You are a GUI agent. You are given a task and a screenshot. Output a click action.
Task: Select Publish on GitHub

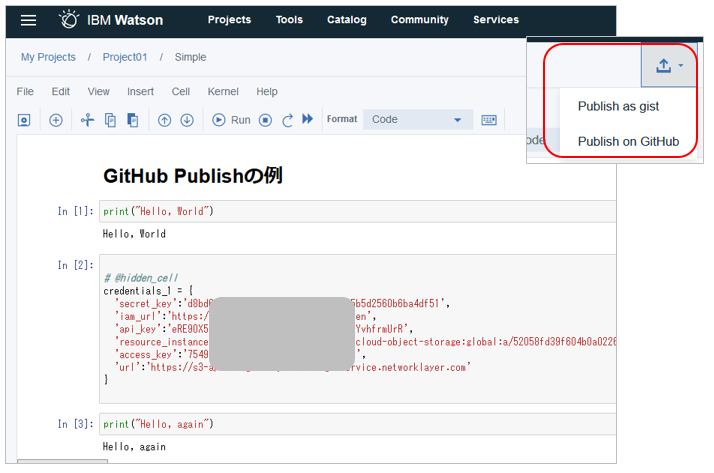(628, 142)
